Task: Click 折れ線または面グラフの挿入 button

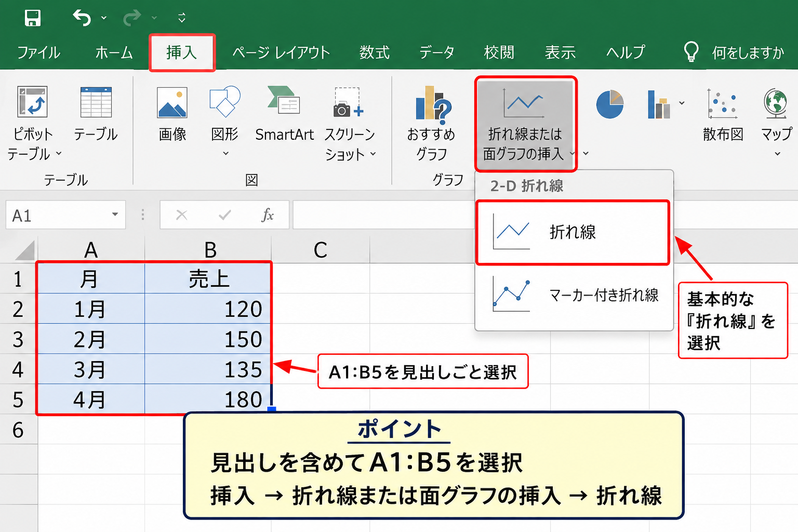Action: 526,124
